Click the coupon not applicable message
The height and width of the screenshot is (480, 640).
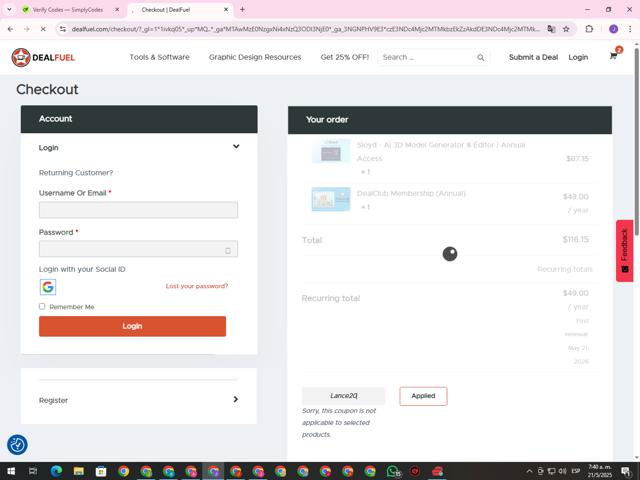click(x=339, y=422)
